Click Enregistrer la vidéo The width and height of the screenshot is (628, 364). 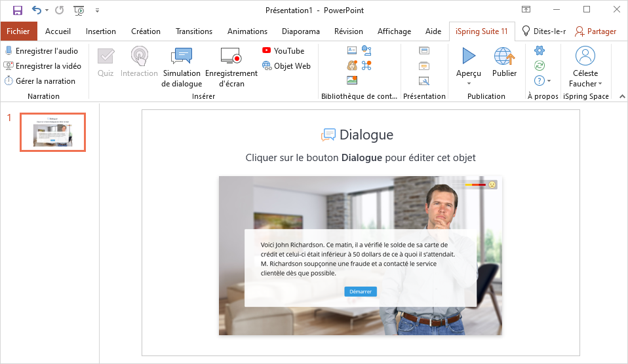[43, 65]
